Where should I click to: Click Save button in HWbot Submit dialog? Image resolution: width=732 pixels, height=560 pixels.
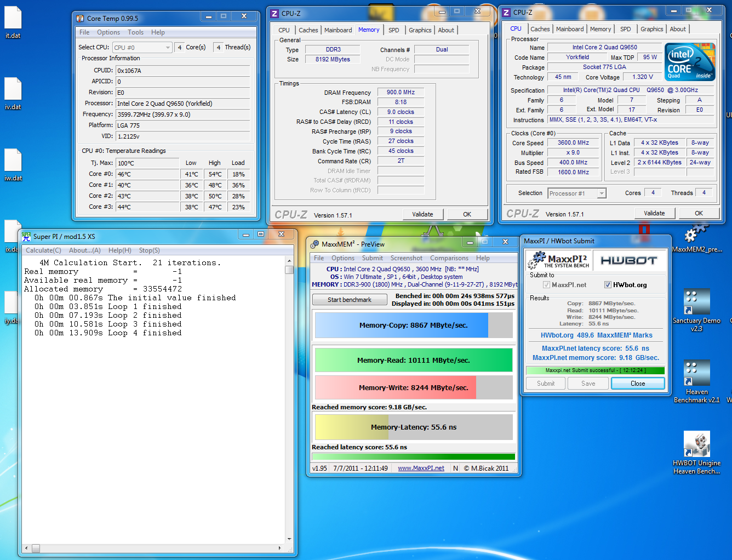point(588,384)
